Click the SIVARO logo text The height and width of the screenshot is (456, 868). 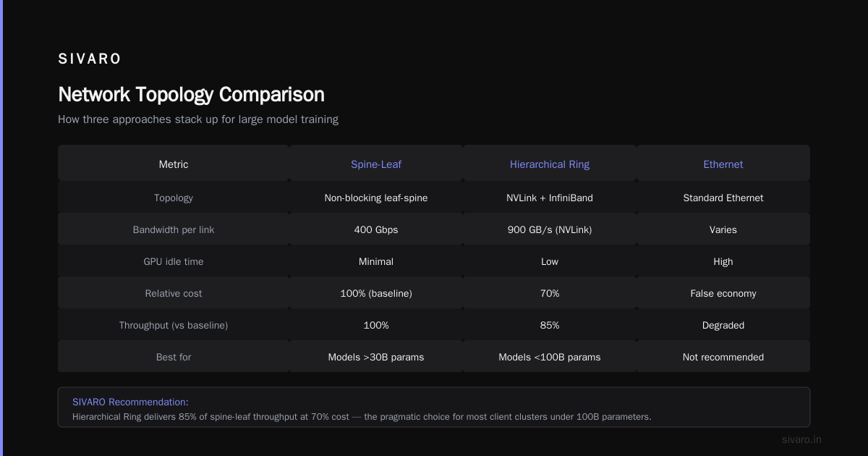click(x=90, y=59)
